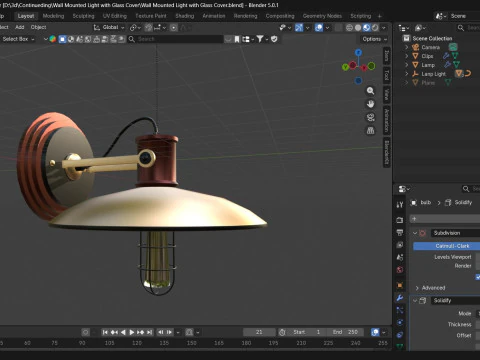Select Scene Collection in outliner
The image size is (480, 360).
tap(432, 38)
